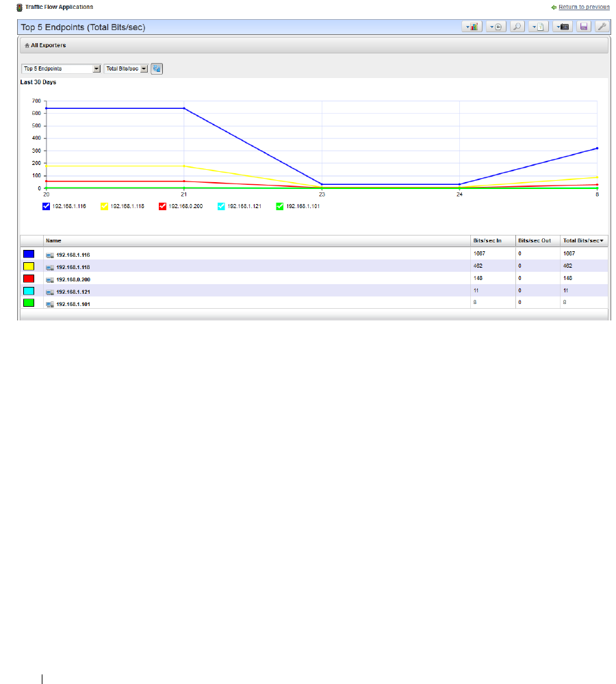This screenshot has height=684, width=616.
Task: Open endpoint 192.168.1.101 in the table
Action: tap(73, 304)
